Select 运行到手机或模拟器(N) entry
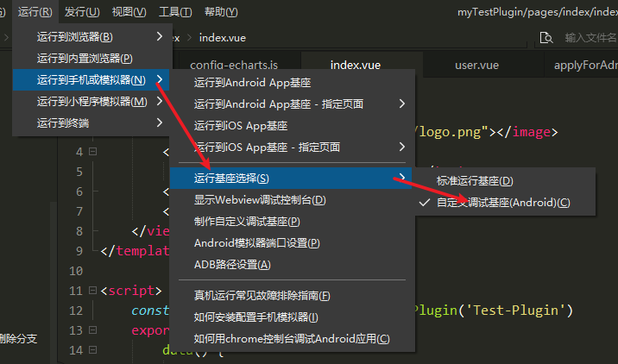 pos(91,80)
